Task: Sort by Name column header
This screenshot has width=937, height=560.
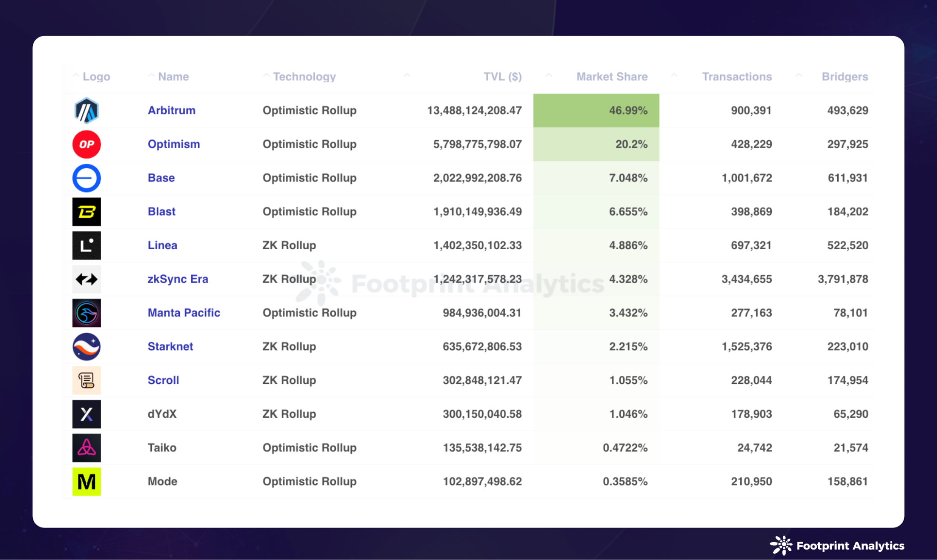Action: pos(173,77)
